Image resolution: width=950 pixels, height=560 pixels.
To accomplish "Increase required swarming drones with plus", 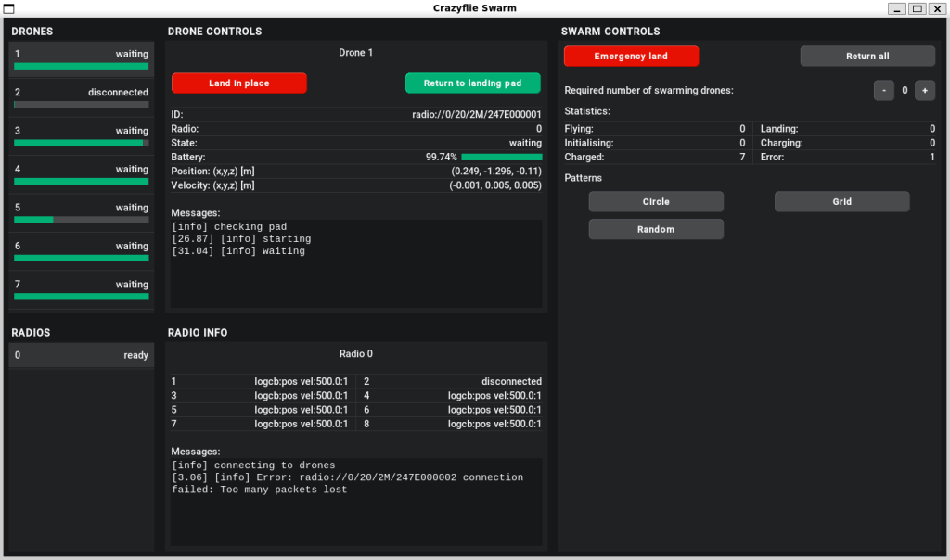I will click(925, 90).
